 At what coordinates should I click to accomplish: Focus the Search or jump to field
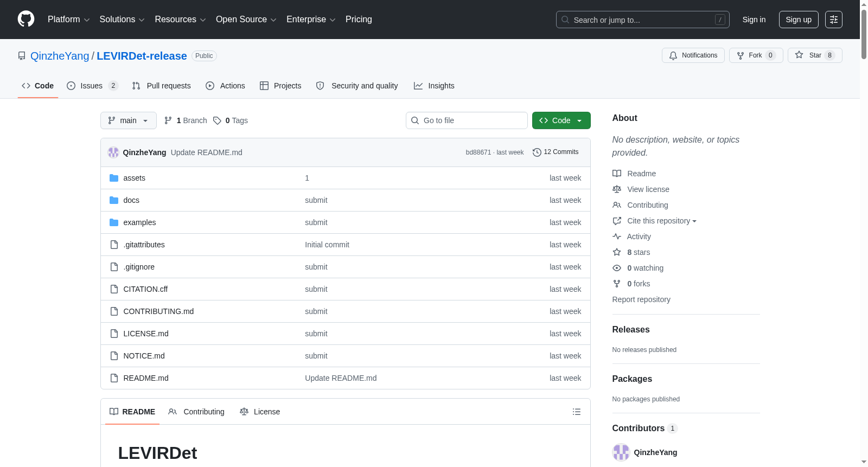[x=643, y=20]
